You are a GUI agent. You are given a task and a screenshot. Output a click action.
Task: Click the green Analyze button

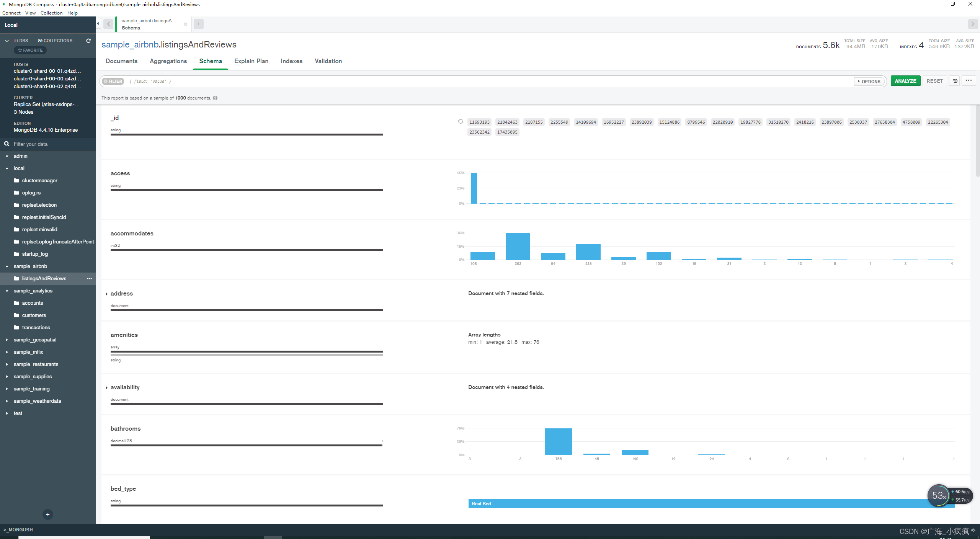point(905,81)
